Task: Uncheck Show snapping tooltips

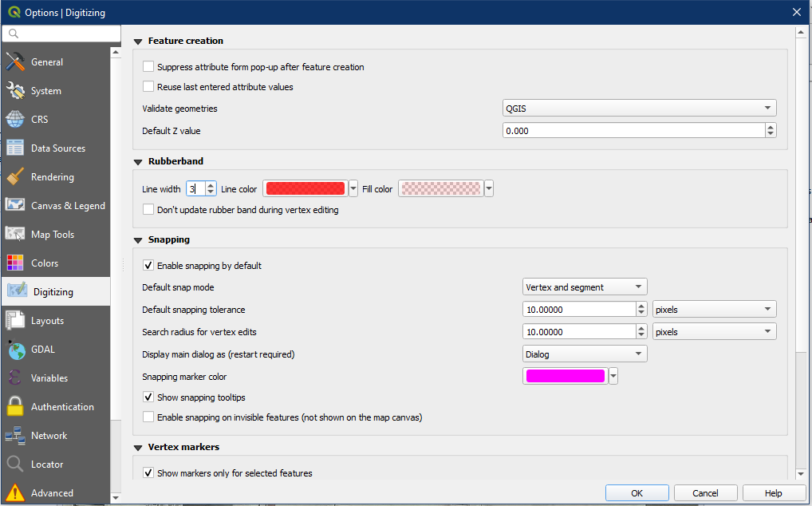Action: [x=148, y=397]
